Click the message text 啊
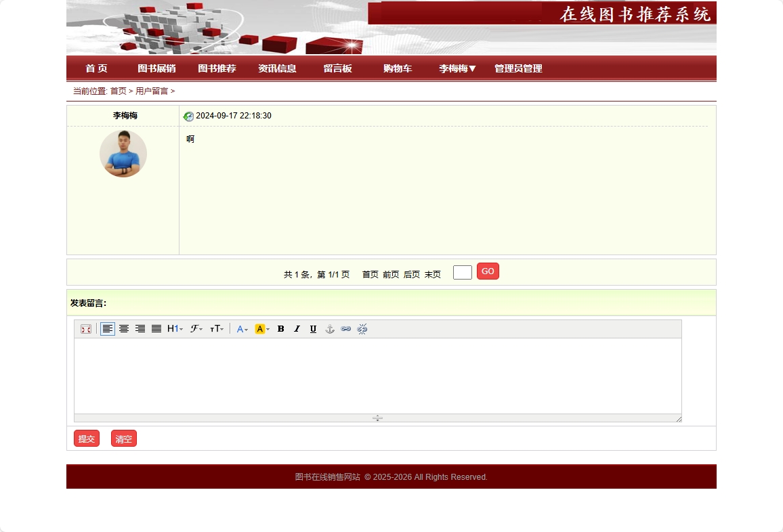Viewport: 783px width, 532px height. tap(190, 139)
